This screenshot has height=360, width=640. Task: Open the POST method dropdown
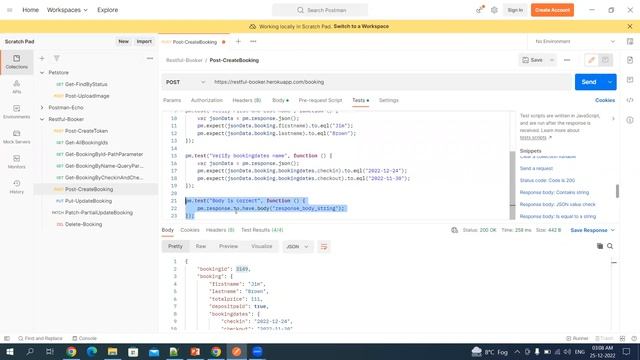click(x=185, y=82)
